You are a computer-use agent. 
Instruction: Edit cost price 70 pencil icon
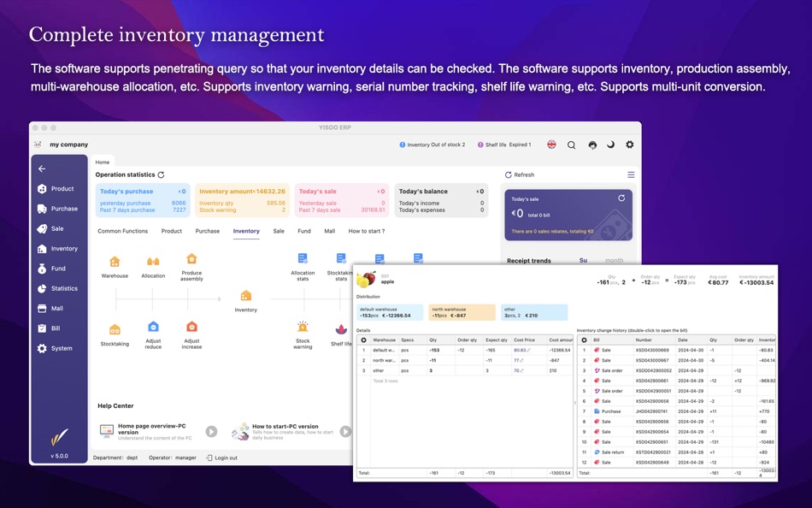click(521, 370)
